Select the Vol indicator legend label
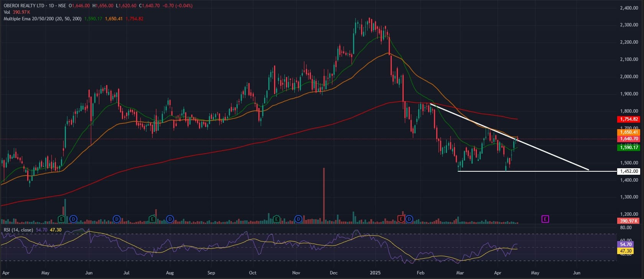644x279 pixels. click(x=7, y=12)
